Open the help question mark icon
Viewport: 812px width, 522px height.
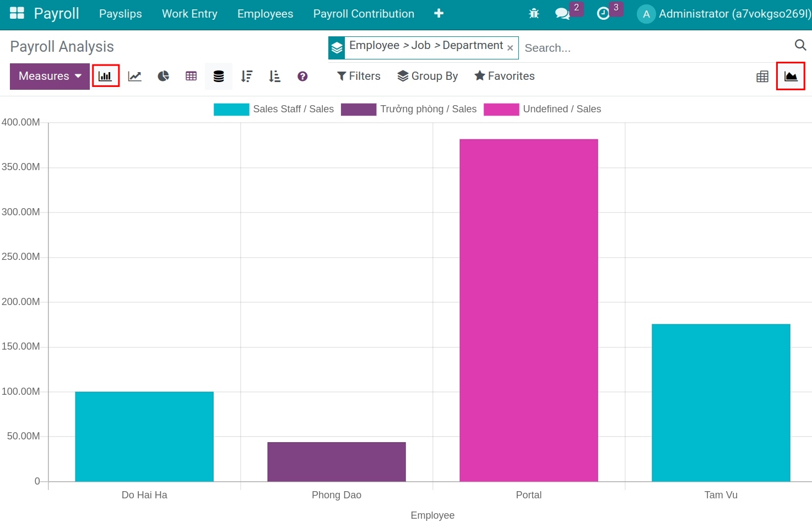click(302, 76)
